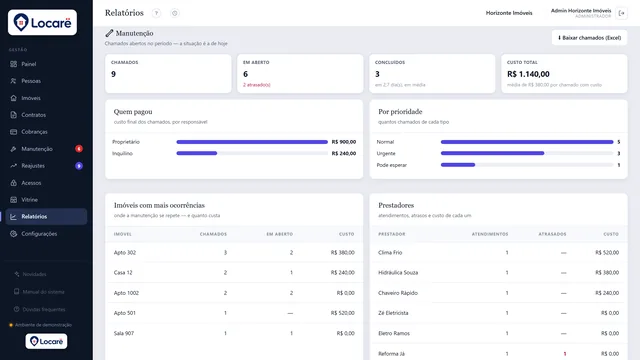Image resolution: width=640 pixels, height=360 pixels.
Task: Click the clock icon beside Relatórios title
Action: (x=175, y=13)
